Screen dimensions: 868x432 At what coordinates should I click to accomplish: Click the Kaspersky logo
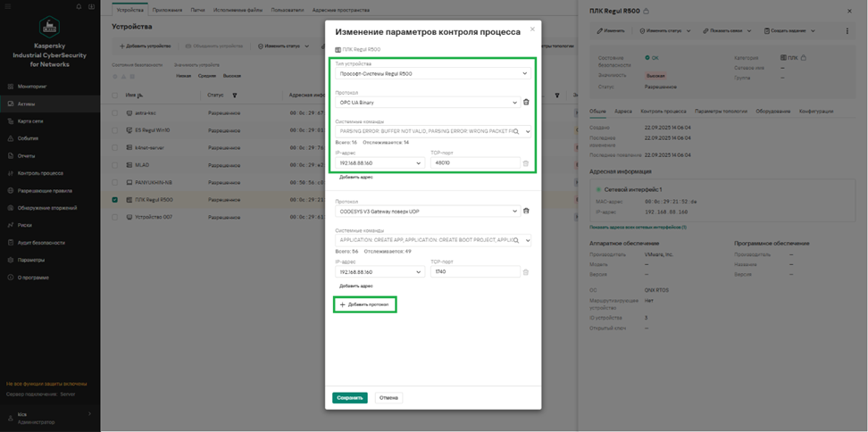pos(49,27)
